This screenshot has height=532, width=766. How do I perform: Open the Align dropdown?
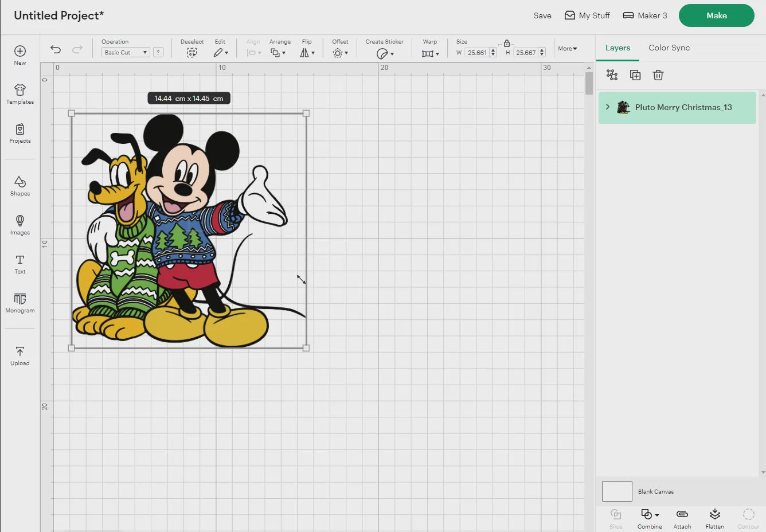point(253,53)
